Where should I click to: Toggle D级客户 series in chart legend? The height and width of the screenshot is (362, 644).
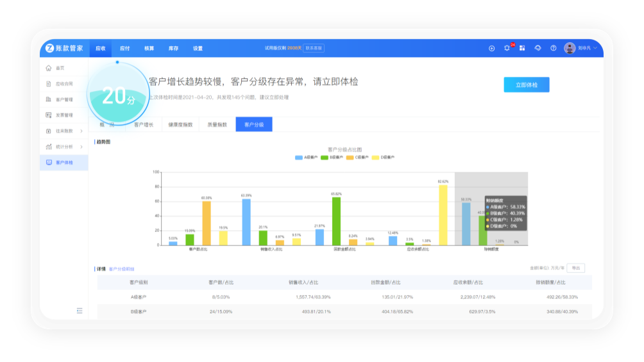(379, 157)
